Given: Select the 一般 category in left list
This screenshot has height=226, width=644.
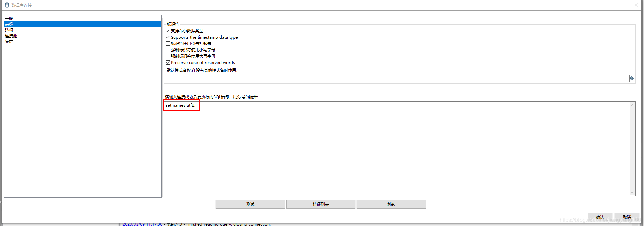Looking at the screenshot, I should click(x=82, y=19).
